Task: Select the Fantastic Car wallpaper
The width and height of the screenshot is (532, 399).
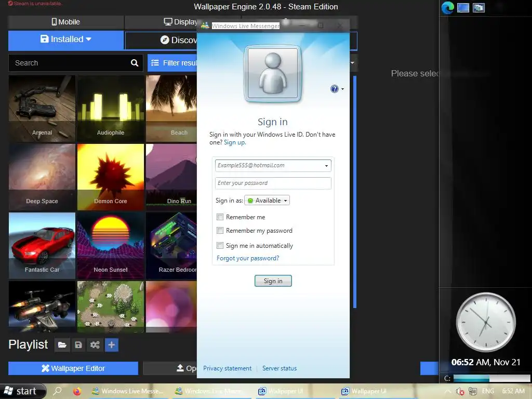Action: pyautogui.click(x=42, y=246)
